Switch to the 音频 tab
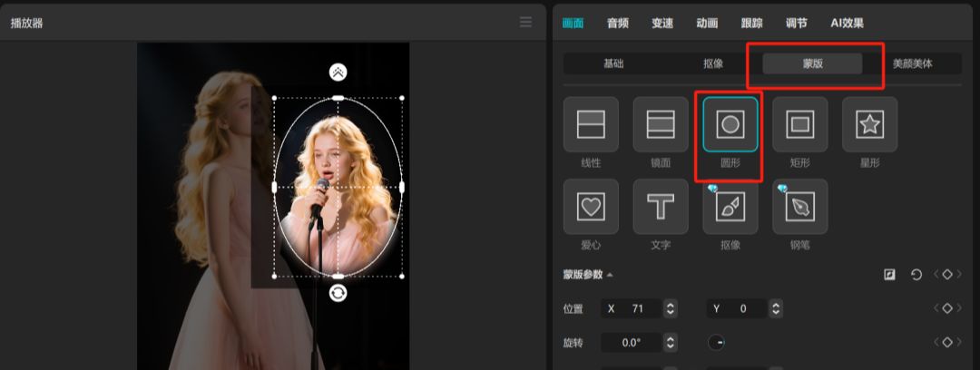The height and width of the screenshot is (370, 980). (618, 24)
